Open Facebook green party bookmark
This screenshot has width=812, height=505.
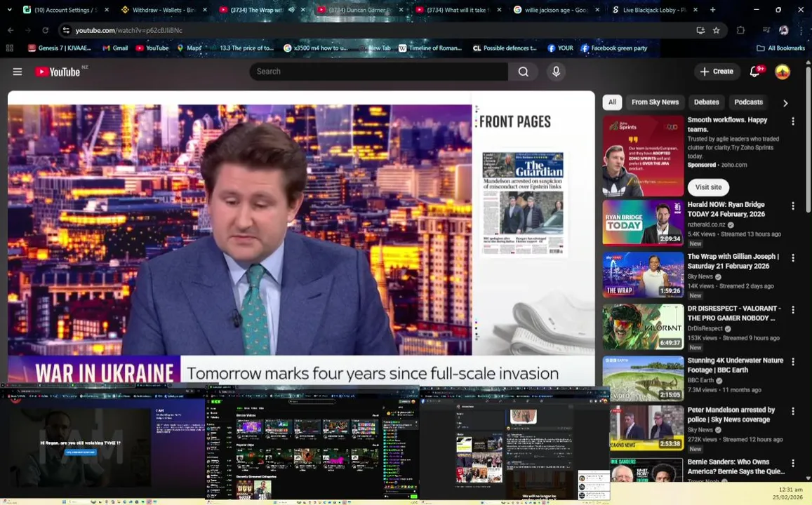(x=614, y=48)
